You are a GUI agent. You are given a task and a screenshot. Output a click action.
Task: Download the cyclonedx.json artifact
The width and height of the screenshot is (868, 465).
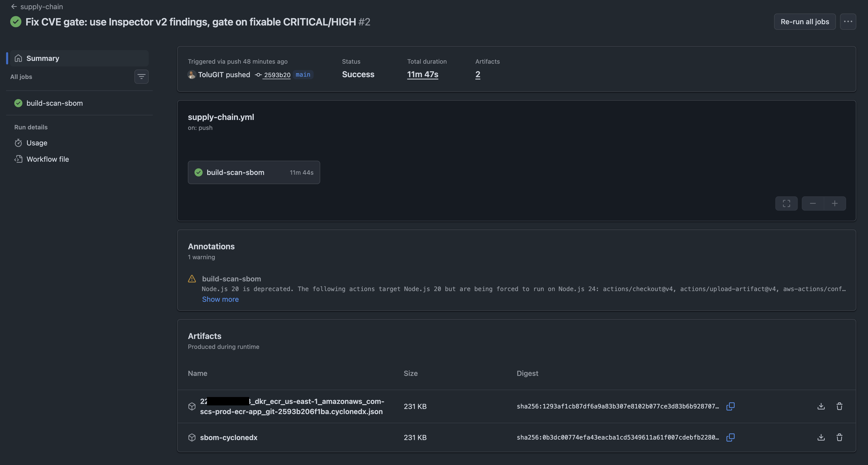[821, 406]
